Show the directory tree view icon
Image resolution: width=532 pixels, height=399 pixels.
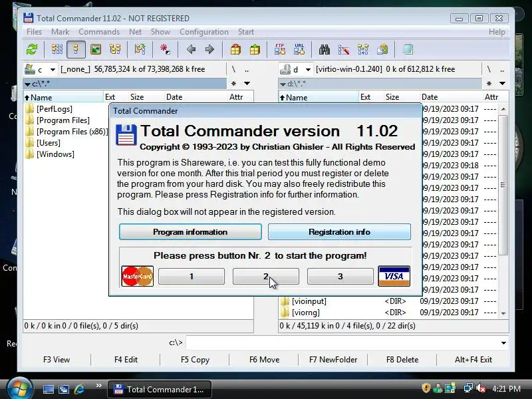click(115, 49)
